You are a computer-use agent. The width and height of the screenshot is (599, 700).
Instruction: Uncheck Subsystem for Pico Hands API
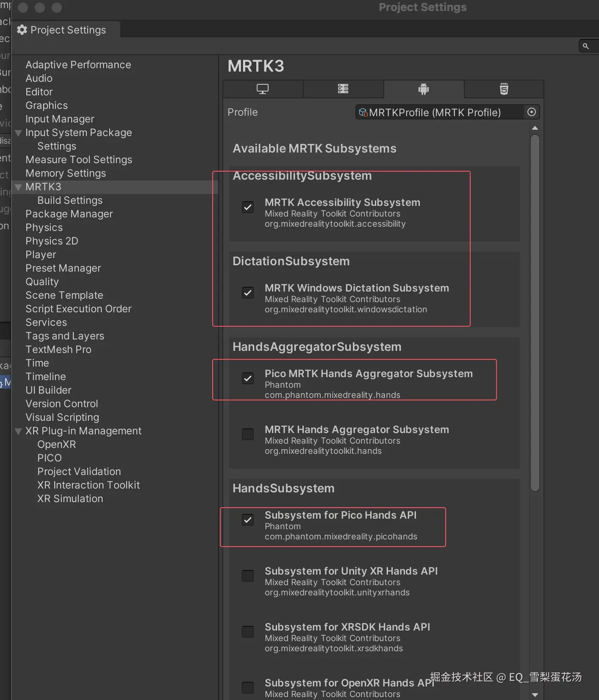click(248, 520)
